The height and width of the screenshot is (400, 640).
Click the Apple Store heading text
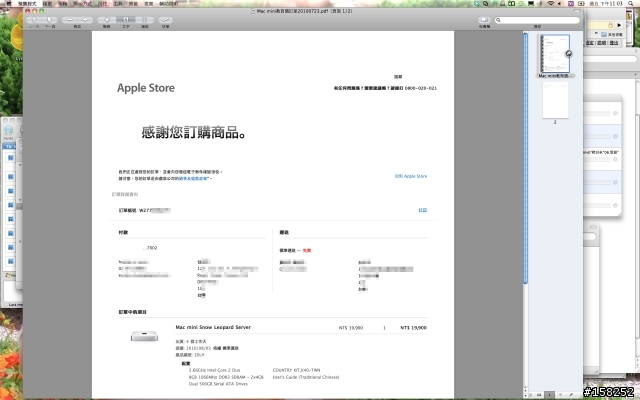point(146,88)
